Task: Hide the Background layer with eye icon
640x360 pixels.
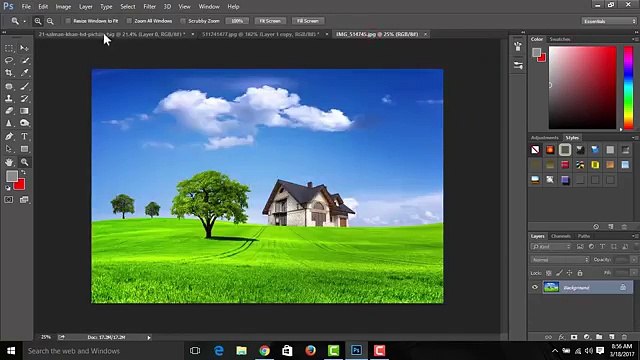Action: 535,287
